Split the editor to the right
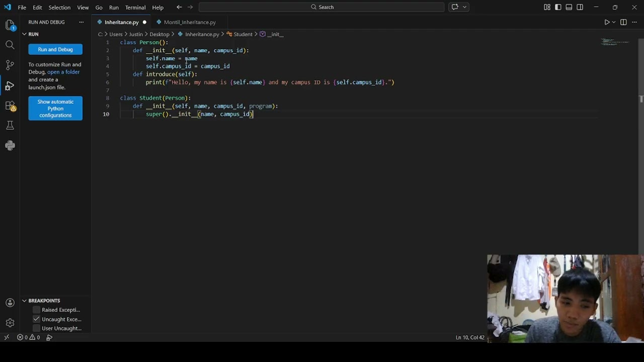The height and width of the screenshot is (362, 644). click(x=623, y=22)
